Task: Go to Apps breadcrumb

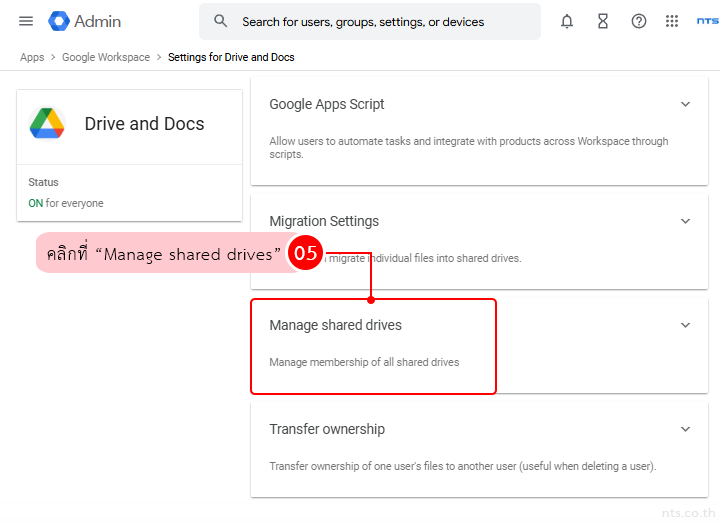Action: 32,57
